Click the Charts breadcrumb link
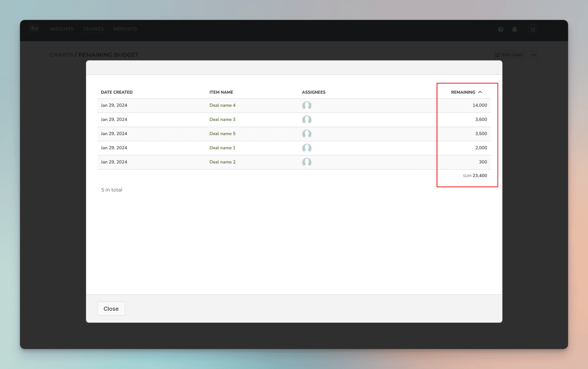This screenshot has width=588, height=369. (61, 55)
